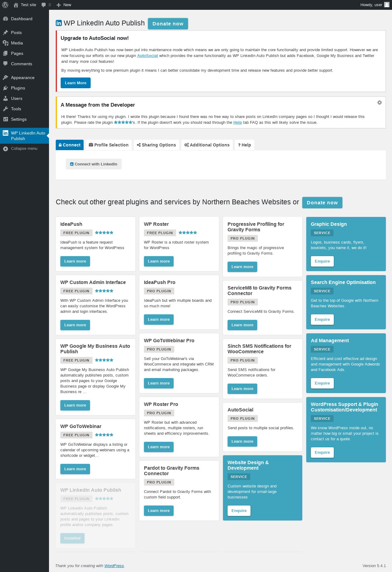
Task: Click the Donate now button beside page title
Action: coord(168,24)
